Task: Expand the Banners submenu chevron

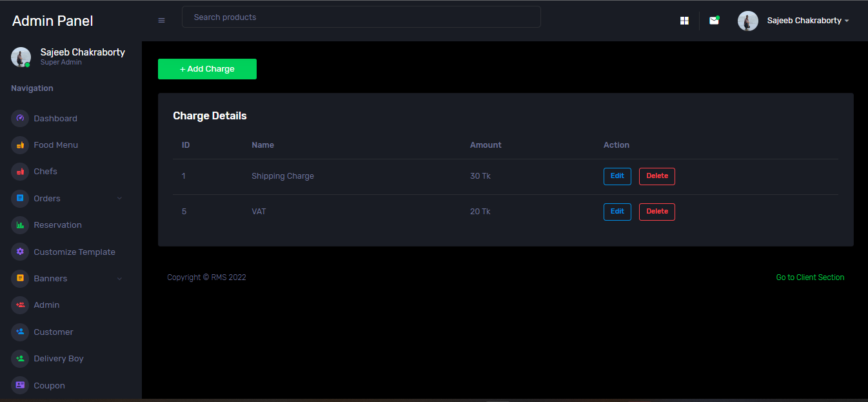Action: tap(119, 279)
